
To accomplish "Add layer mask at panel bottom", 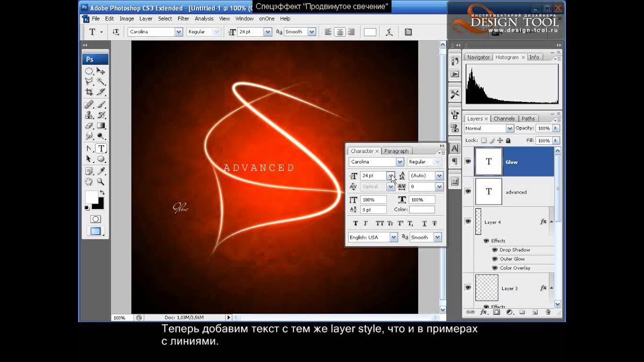I will click(497, 312).
